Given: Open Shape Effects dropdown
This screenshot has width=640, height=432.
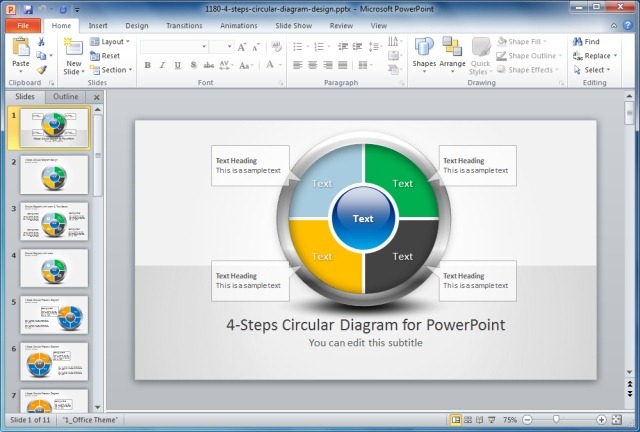Looking at the screenshot, I should [x=528, y=70].
